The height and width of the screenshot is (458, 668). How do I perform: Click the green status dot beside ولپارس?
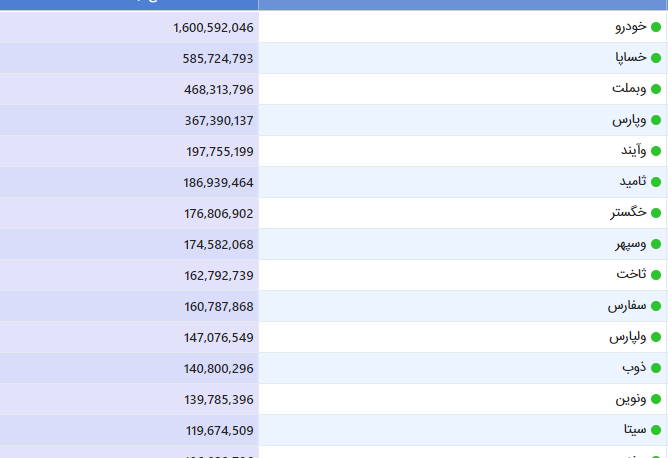coord(656,337)
